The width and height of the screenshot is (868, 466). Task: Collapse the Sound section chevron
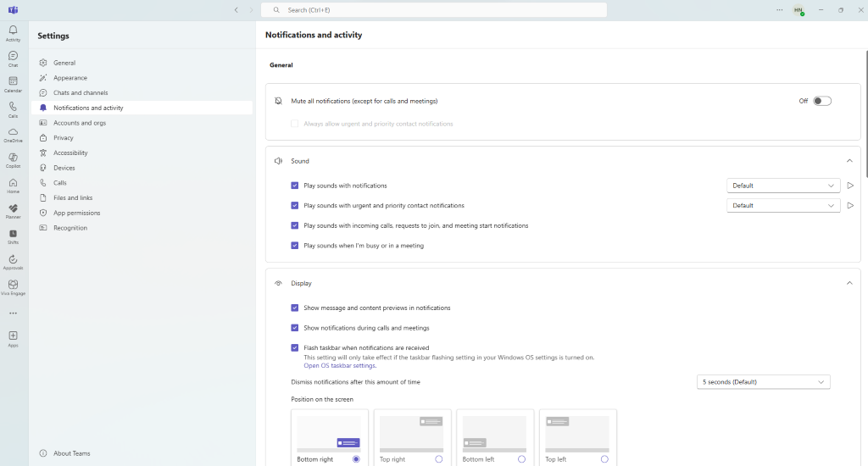point(849,161)
